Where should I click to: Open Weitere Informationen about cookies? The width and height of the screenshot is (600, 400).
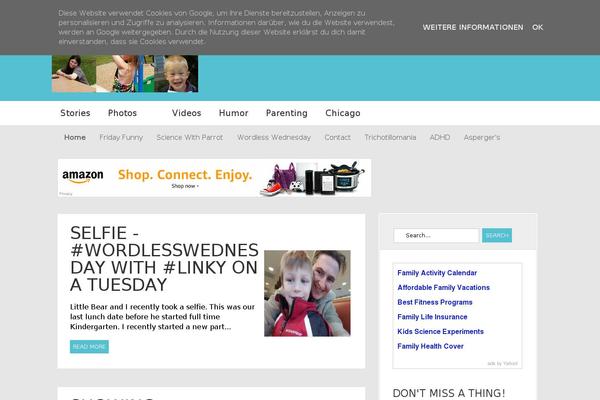pos(473,27)
